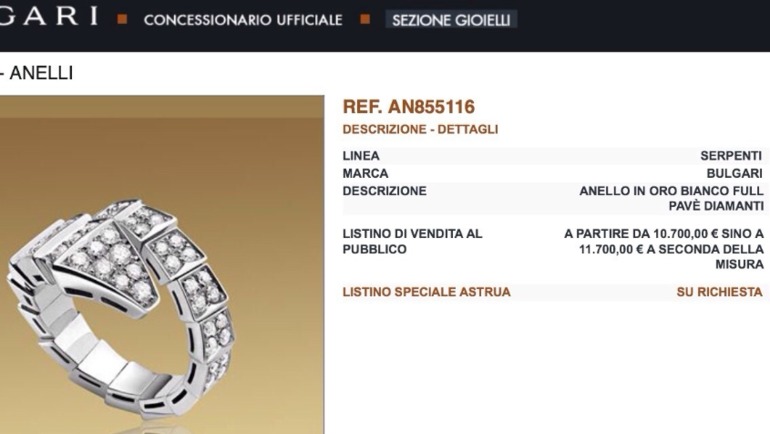Click the SU RICHIESTA request link
This screenshot has height=434, width=770.
click(x=719, y=292)
